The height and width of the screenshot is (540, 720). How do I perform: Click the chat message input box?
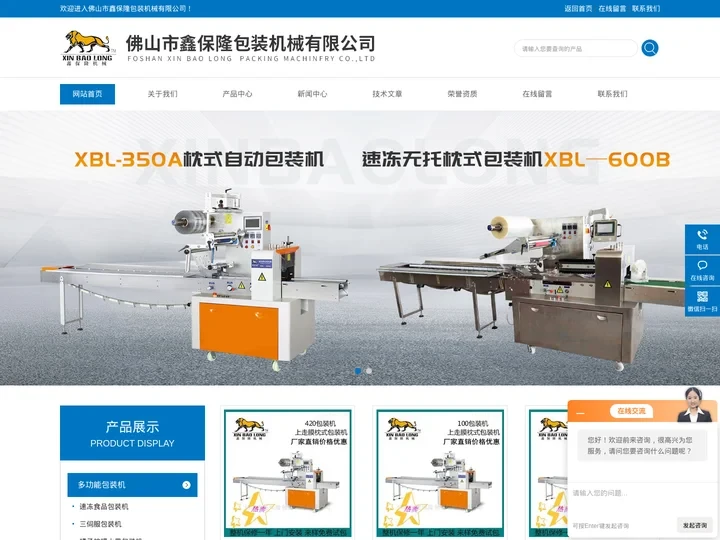pos(642,499)
